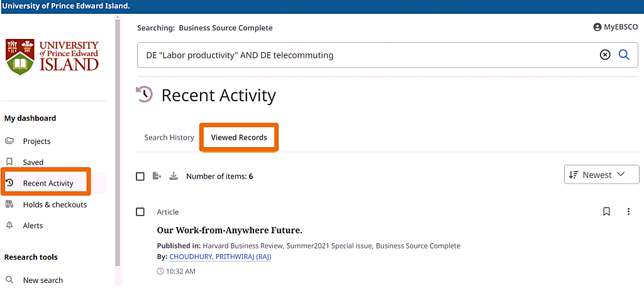Click the University of Prince Edward Island logo

(53, 57)
